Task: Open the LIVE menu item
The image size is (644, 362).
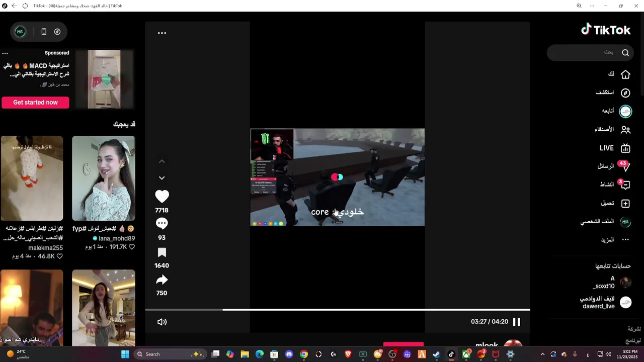Action: click(x=615, y=148)
